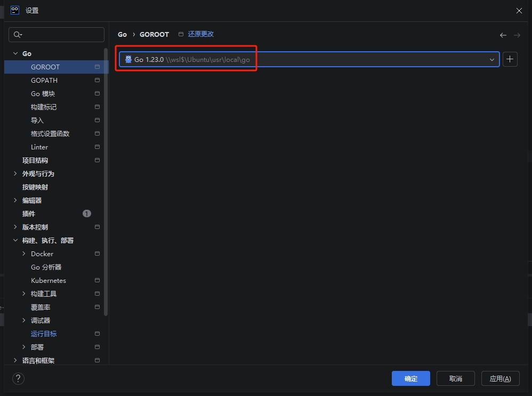Click the 还原更改 link
Image resolution: width=532 pixels, height=396 pixels.
point(201,34)
